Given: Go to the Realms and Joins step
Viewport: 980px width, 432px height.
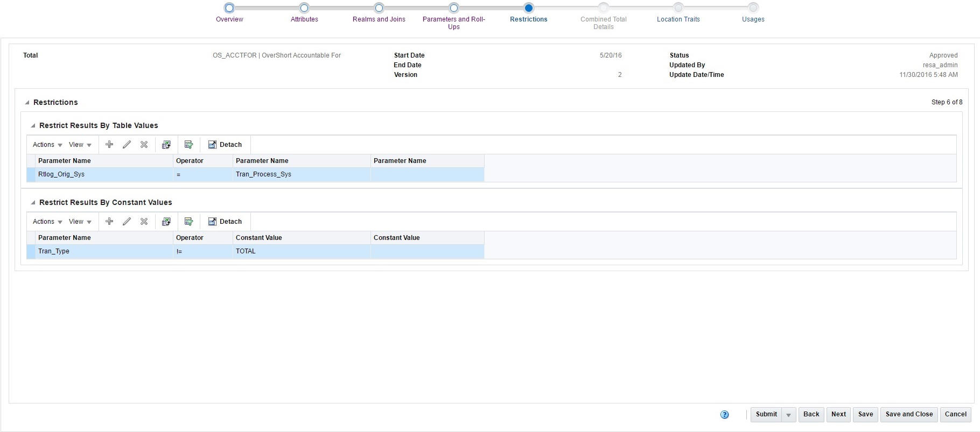Looking at the screenshot, I should click(379, 19).
